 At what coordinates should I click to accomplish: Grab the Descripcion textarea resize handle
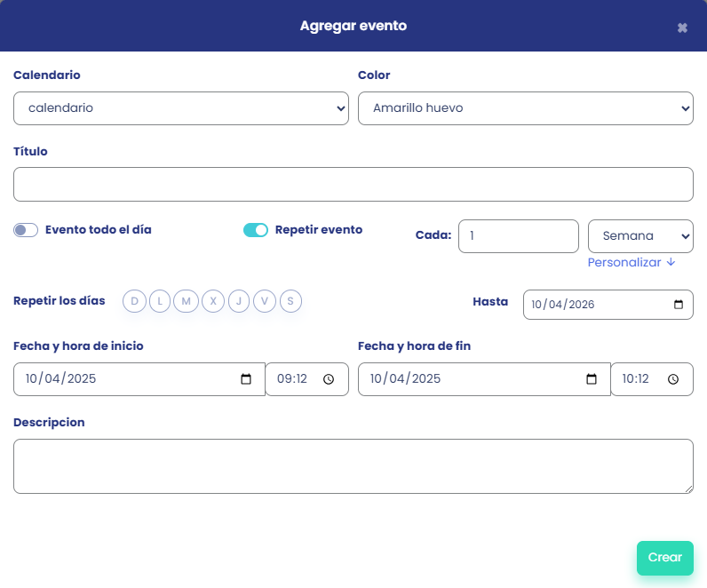[x=688, y=489]
